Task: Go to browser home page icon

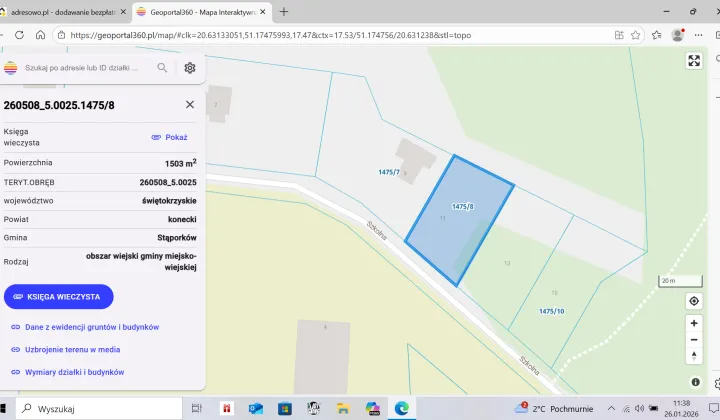Action: [x=40, y=35]
